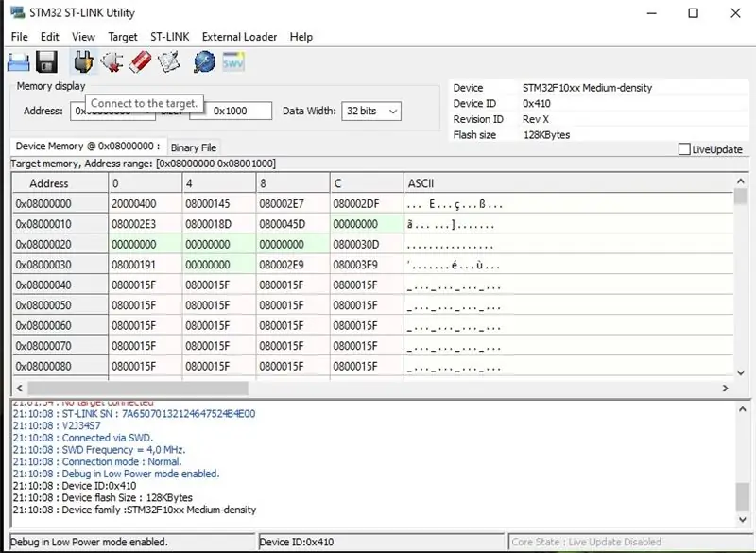This screenshot has height=553, width=756.
Task: Select the cell with value 080002E9
Action: 293,265
